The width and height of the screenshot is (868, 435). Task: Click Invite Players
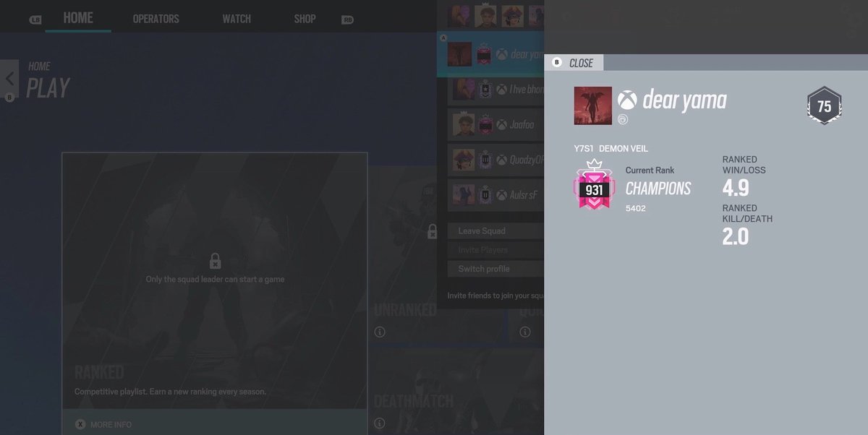495,250
